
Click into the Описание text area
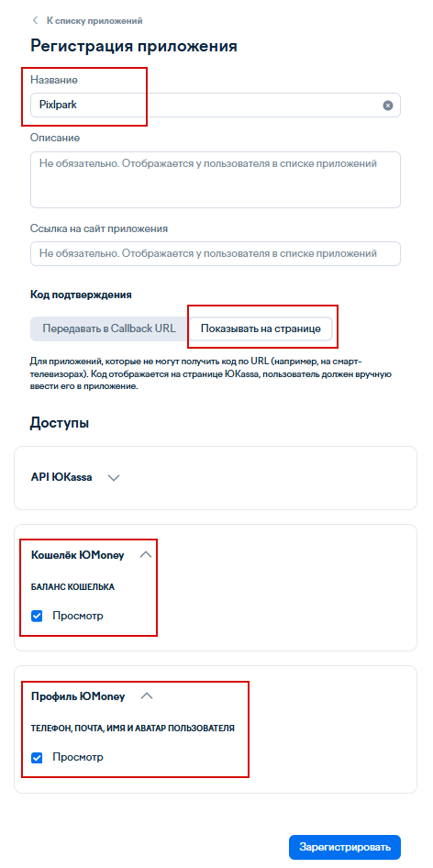pyautogui.click(x=216, y=179)
